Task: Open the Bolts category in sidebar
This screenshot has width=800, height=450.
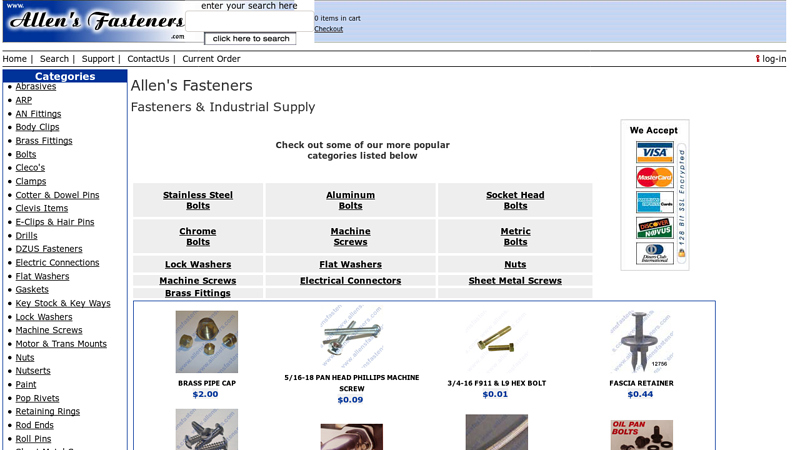Action: [x=26, y=154]
